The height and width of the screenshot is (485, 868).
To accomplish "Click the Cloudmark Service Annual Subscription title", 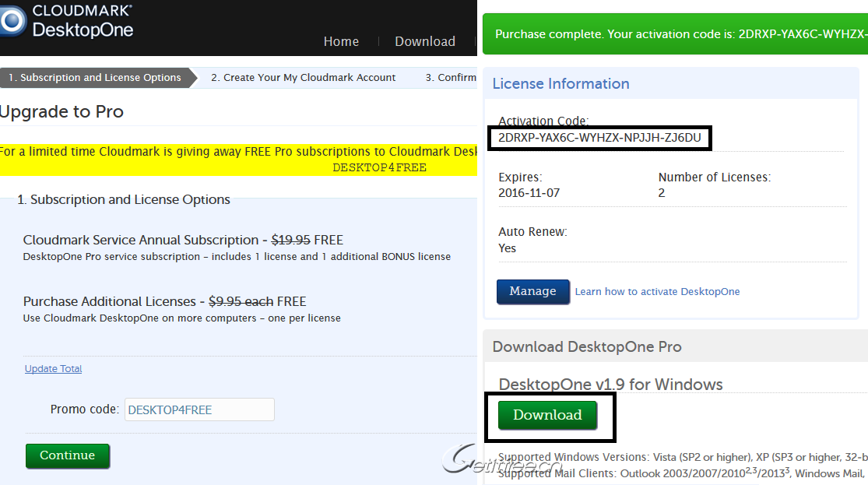I will click(140, 240).
